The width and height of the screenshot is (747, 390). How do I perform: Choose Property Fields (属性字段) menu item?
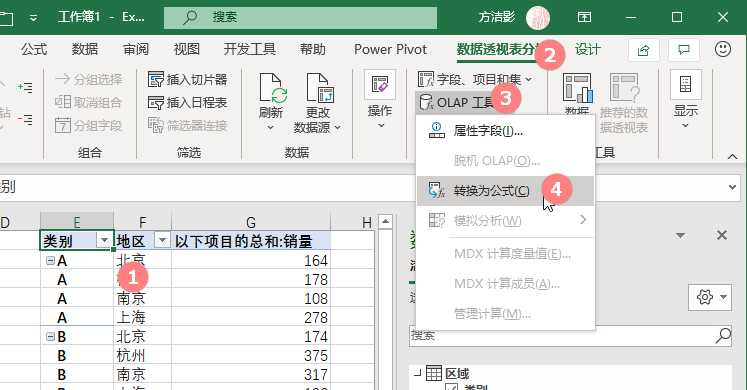coord(505,130)
